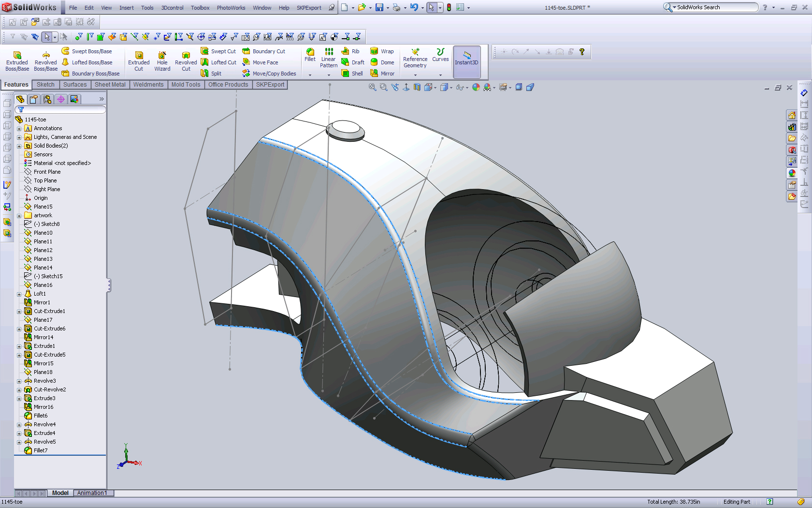Image resolution: width=812 pixels, height=508 pixels.
Task: Expand the Solid Bodies(2) node
Action: (x=19, y=146)
